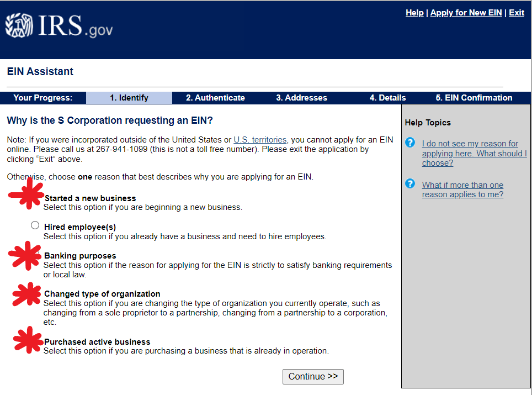The width and height of the screenshot is (532, 395).
Task: Open the Help link in header
Action: coord(414,13)
